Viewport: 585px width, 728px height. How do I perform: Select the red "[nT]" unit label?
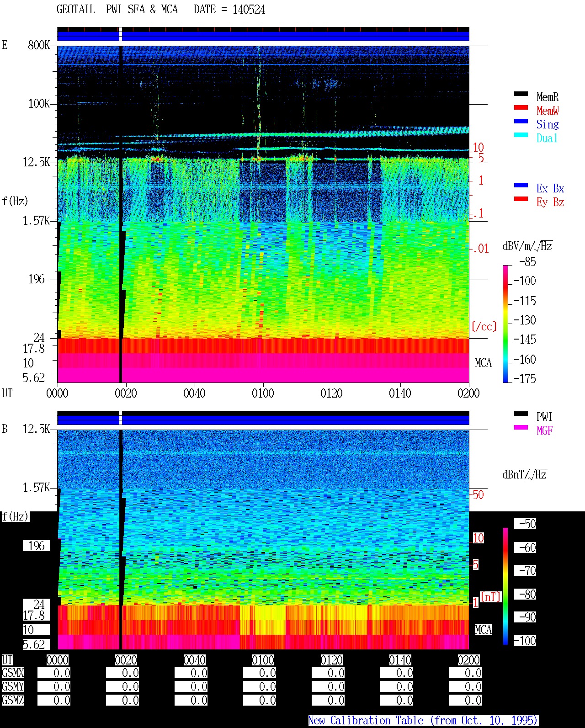(491, 597)
